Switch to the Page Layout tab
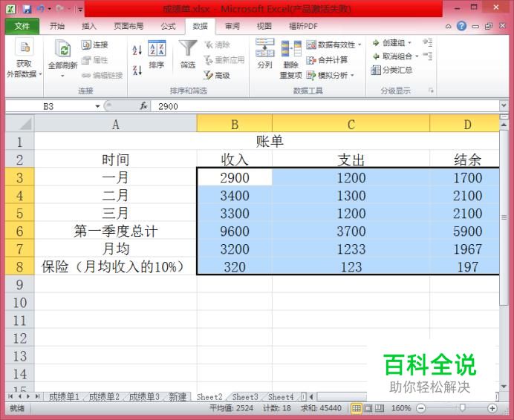 click(128, 26)
